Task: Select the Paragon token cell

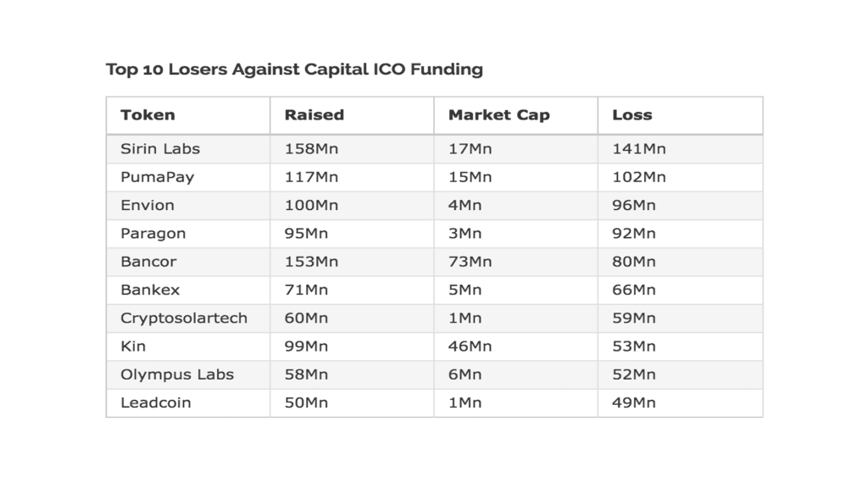Action: coord(153,233)
